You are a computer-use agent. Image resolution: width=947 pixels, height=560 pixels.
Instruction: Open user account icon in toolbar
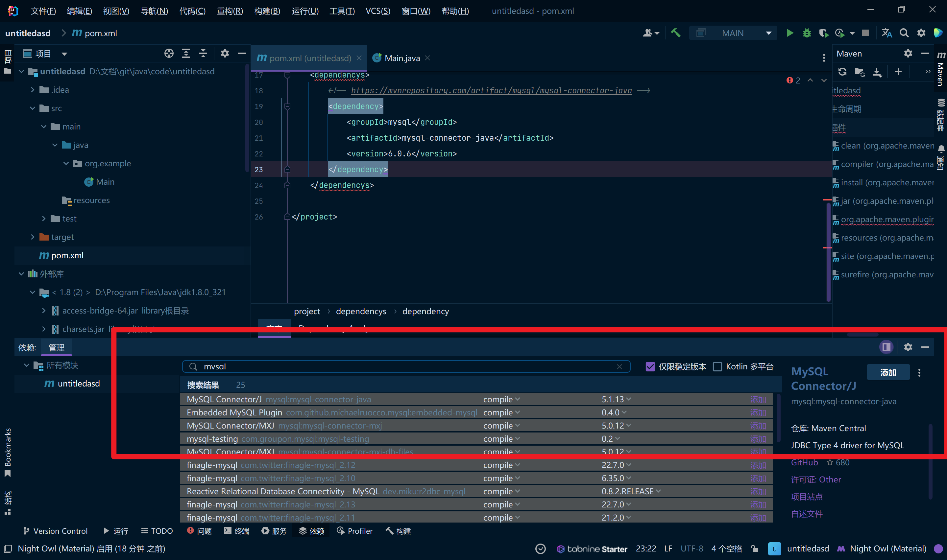pos(651,33)
